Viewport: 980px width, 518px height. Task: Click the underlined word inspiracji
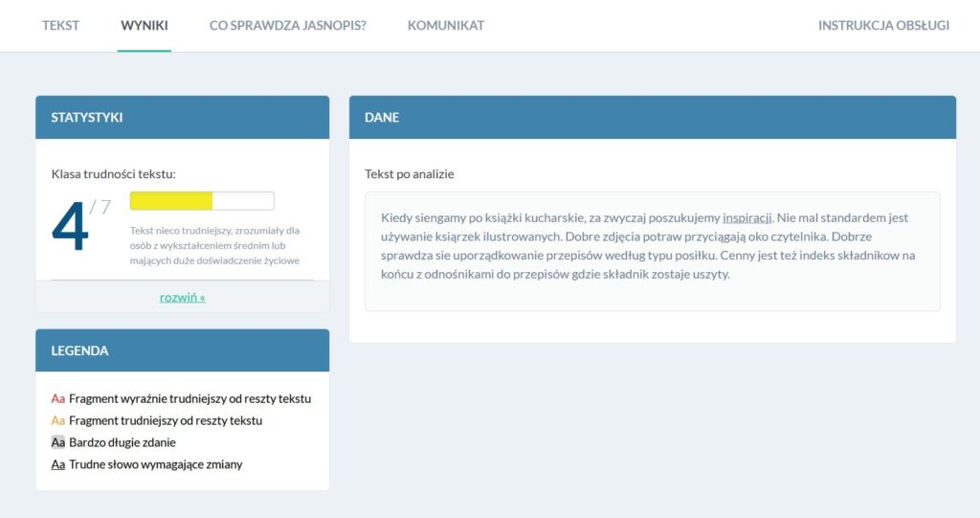746,217
